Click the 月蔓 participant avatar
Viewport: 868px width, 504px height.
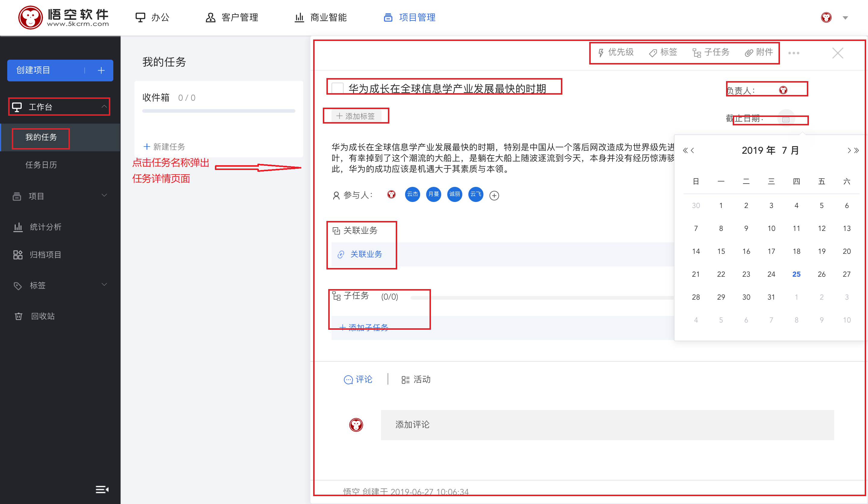434,195
